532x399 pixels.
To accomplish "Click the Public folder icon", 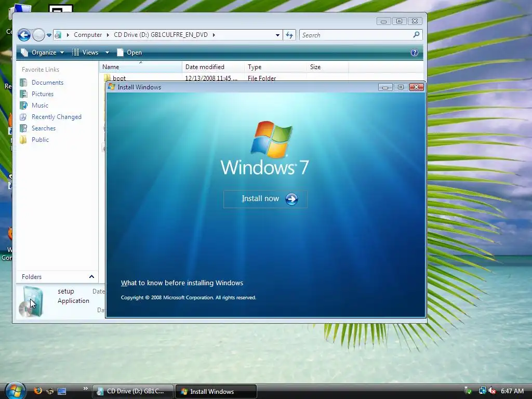I will click(x=23, y=140).
